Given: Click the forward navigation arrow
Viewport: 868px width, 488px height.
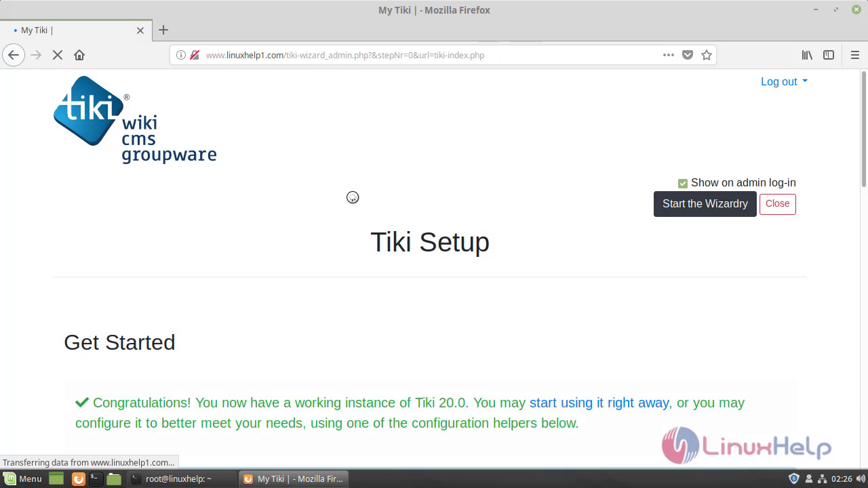Looking at the screenshot, I should (x=36, y=55).
